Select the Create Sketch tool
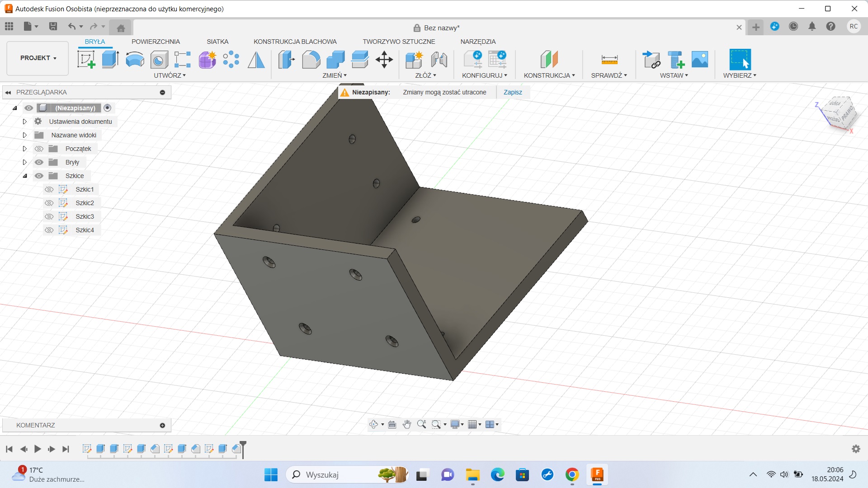Screen dimensions: 868x488 coord(86,59)
